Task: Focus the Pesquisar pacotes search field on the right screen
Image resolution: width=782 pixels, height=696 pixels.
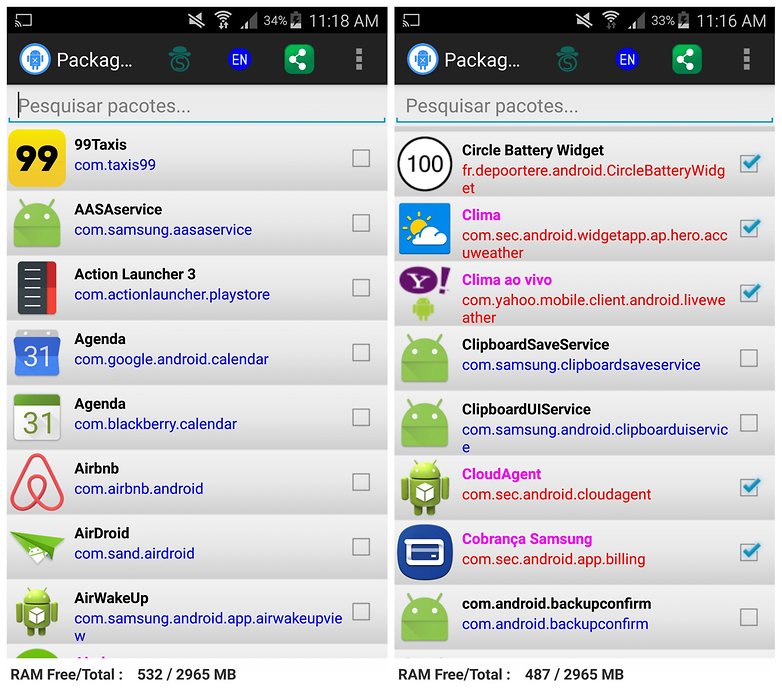Action: tap(585, 106)
